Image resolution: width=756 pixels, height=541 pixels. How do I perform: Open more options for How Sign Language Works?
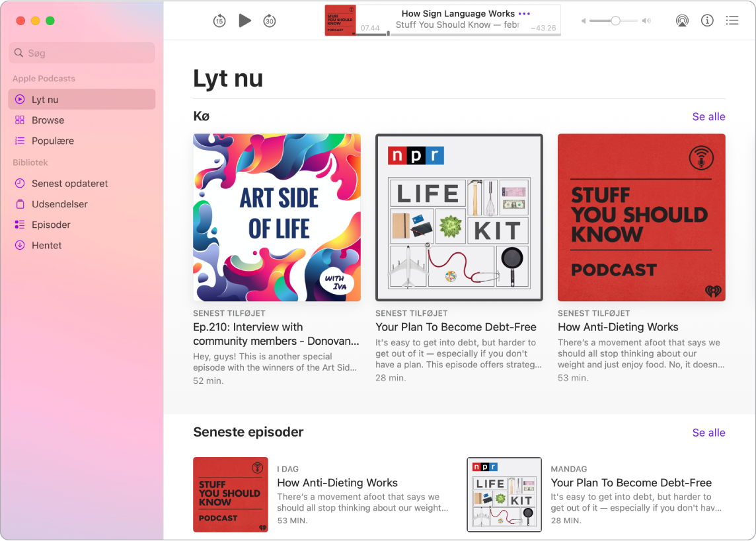coord(525,13)
